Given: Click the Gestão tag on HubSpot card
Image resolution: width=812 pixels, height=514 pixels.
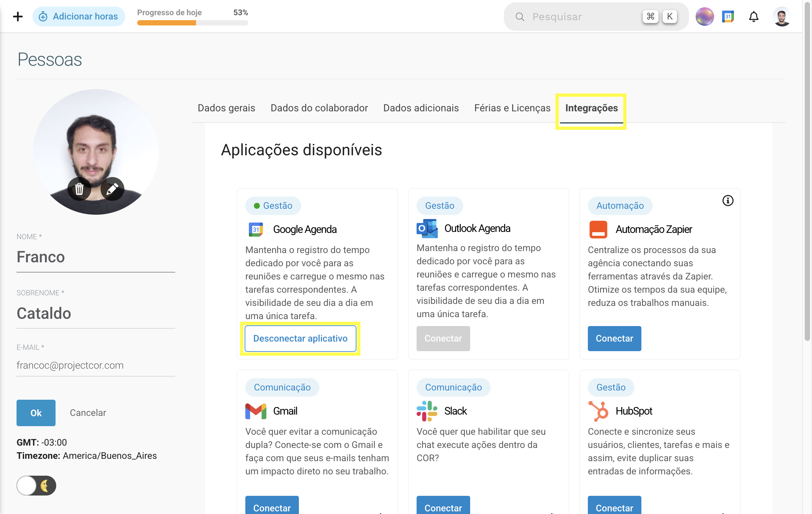Looking at the screenshot, I should tap(611, 387).
